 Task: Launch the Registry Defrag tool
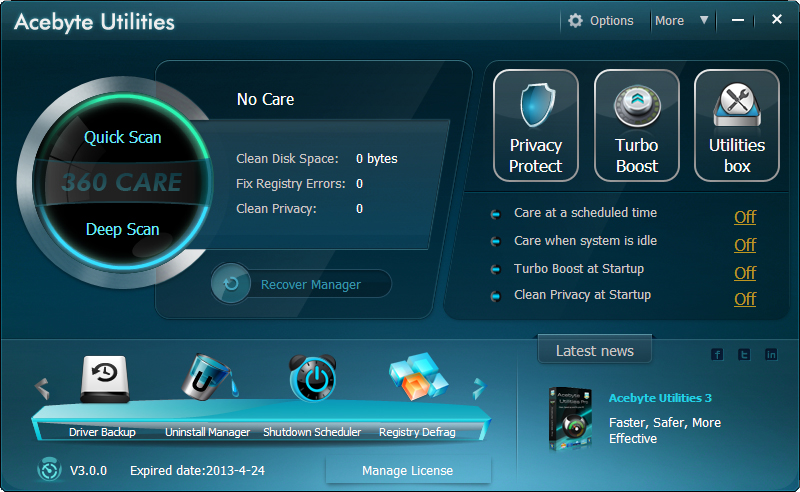coord(417,381)
